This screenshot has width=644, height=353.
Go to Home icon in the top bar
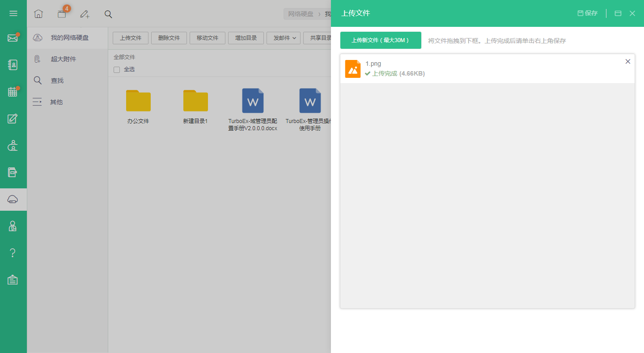coord(38,14)
